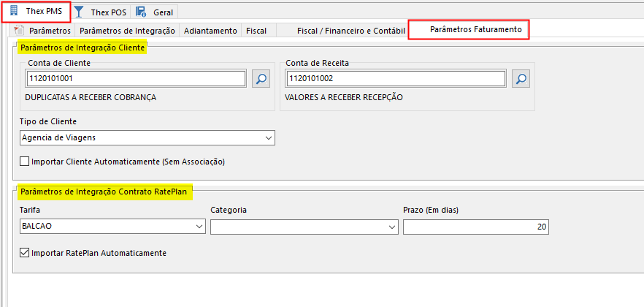The image size is (644, 307).
Task: Open search for Conta de Receita
Action: tap(520, 78)
